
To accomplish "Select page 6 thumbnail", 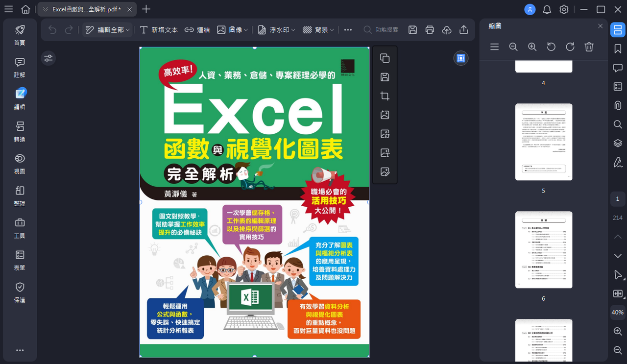I will pyautogui.click(x=544, y=250).
